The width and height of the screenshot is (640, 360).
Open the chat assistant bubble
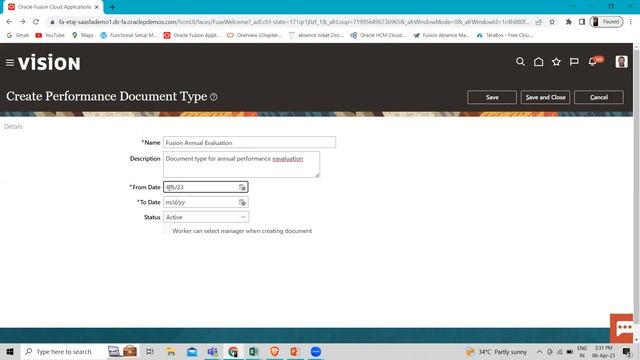[622, 328]
